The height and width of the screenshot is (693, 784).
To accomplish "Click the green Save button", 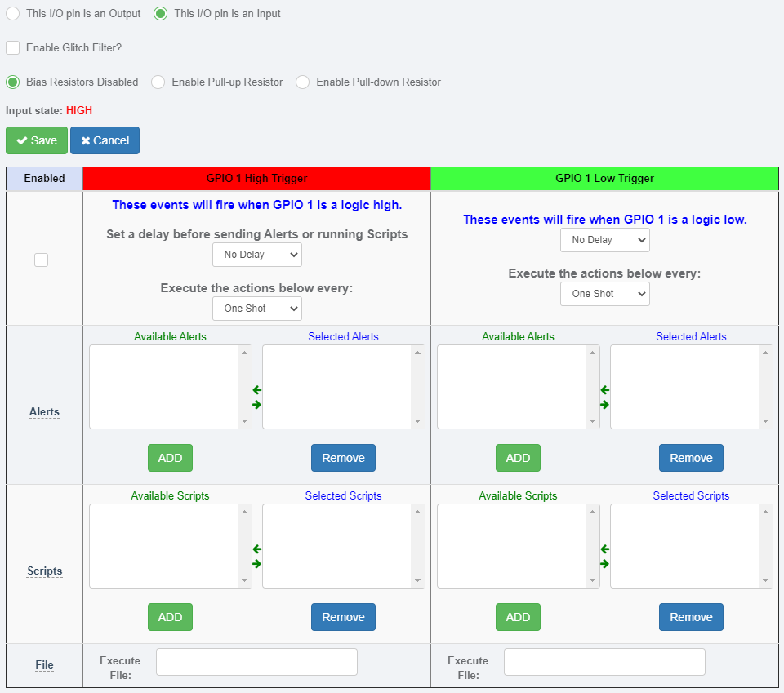I will coord(37,140).
